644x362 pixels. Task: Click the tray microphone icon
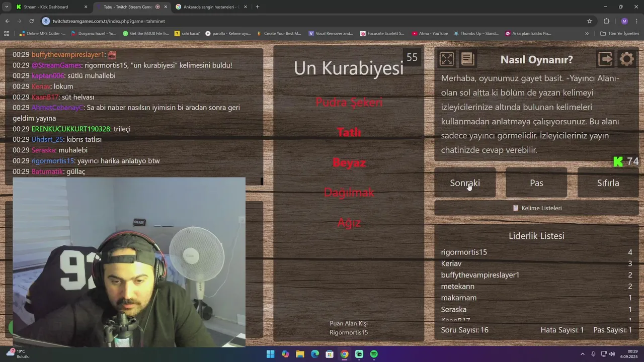pos(593,354)
